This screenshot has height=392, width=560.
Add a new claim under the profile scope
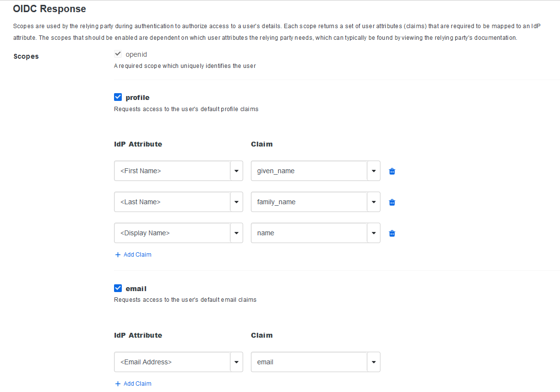click(136, 254)
